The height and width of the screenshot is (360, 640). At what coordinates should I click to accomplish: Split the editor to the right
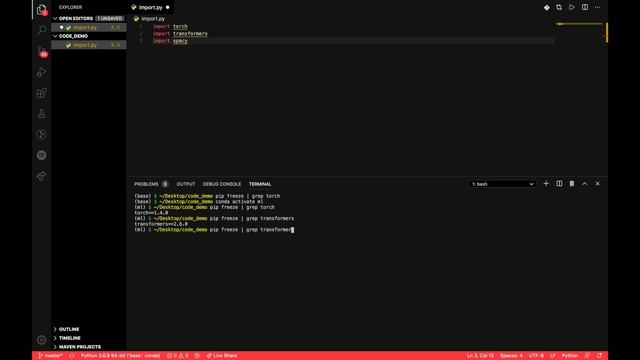[x=585, y=7]
